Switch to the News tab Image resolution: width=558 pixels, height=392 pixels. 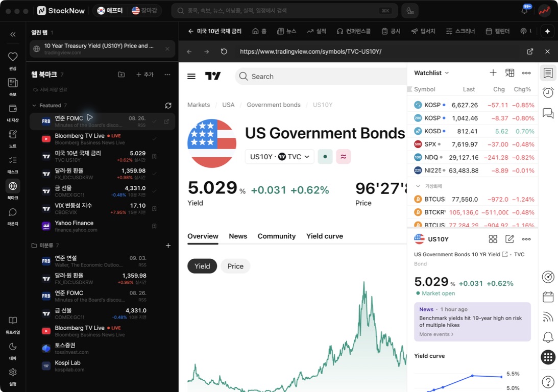click(238, 236)
